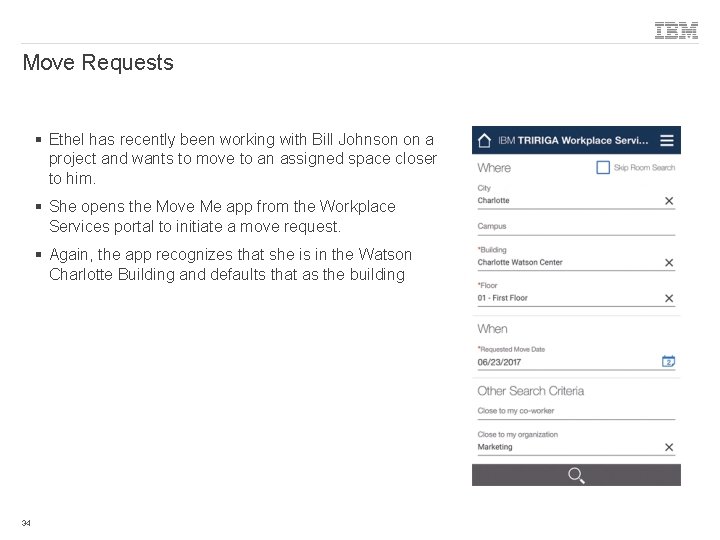Click the Where section heading
This screenshot has height=540, width=720.
(x=494, y=168)
